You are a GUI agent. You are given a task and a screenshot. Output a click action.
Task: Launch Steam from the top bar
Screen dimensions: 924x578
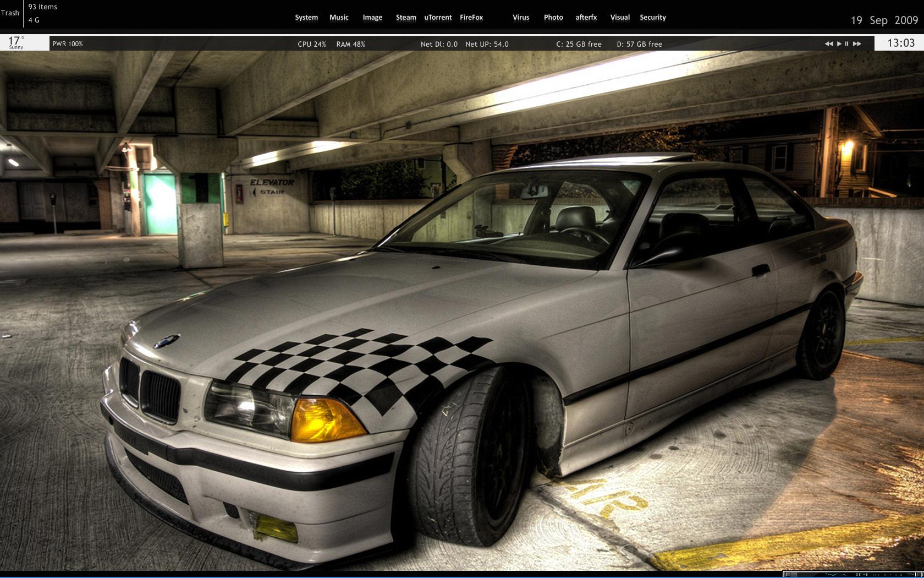pos(406,18)
